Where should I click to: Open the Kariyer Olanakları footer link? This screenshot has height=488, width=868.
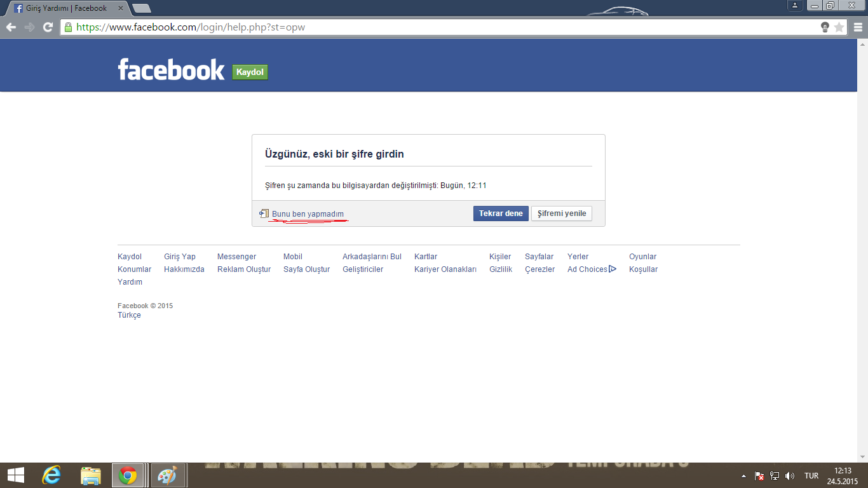[x=445, y=269]
